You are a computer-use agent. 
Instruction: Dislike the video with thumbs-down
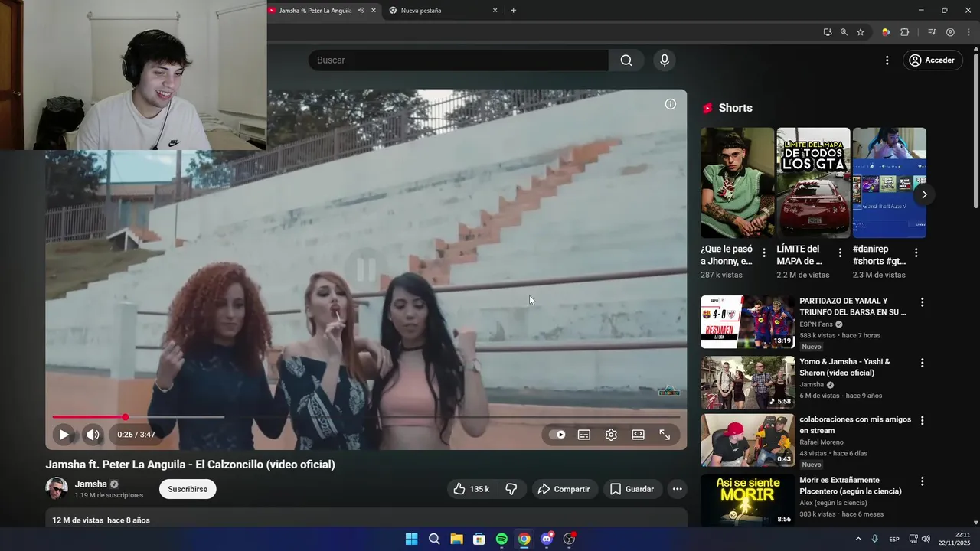[x=511, y=489]
